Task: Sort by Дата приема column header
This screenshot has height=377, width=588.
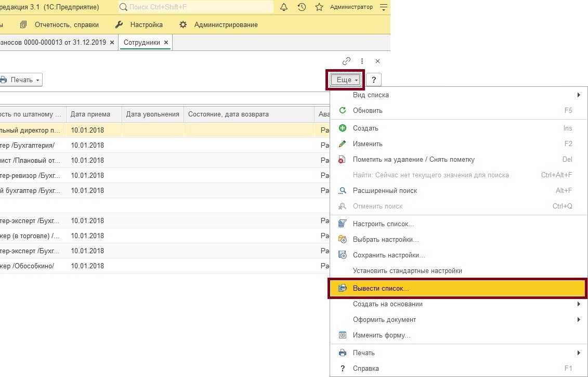Action: tap(91, 114)
